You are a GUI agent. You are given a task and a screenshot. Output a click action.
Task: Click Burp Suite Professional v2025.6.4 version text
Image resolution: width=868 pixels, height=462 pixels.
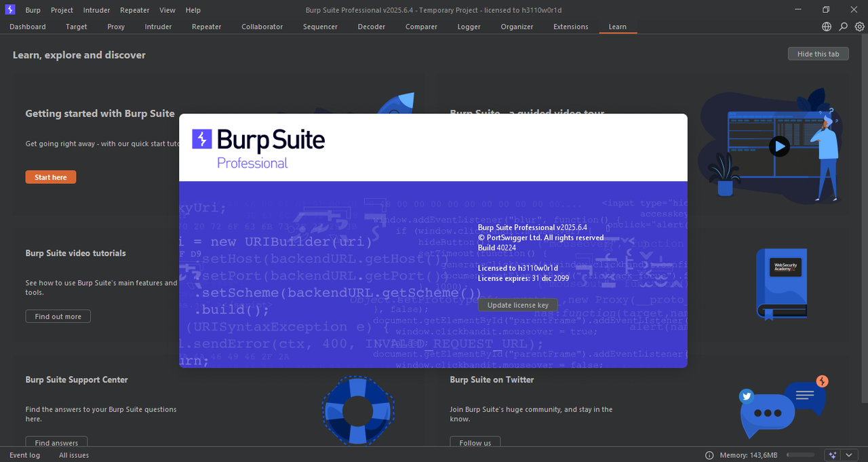pyautogui.click(x=532, y=227)
